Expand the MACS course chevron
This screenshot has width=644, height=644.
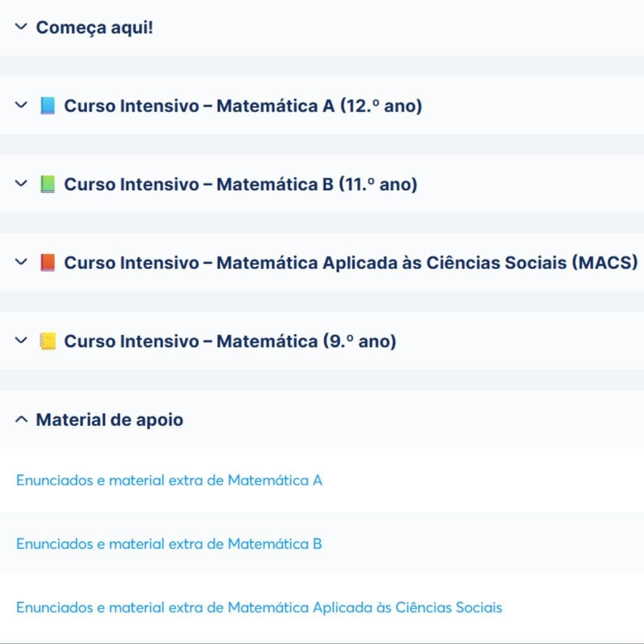[x=21, y=262]
